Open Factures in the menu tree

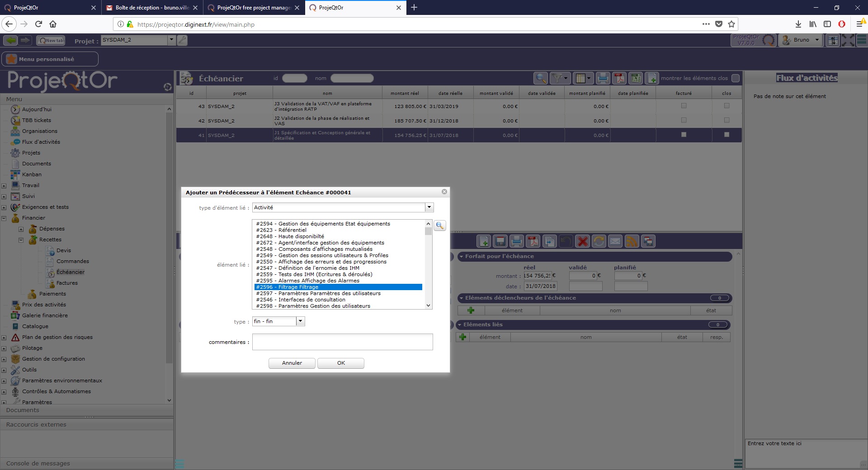(x=67, y=283)
